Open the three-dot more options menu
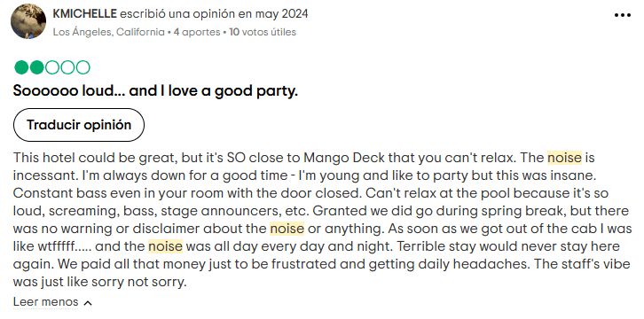 point(622,15)
